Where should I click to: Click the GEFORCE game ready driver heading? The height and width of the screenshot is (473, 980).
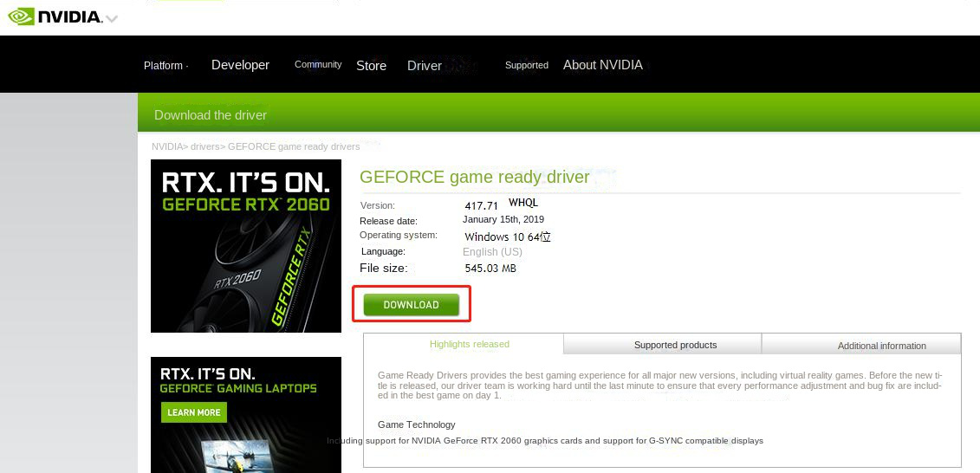coord(474,177)
